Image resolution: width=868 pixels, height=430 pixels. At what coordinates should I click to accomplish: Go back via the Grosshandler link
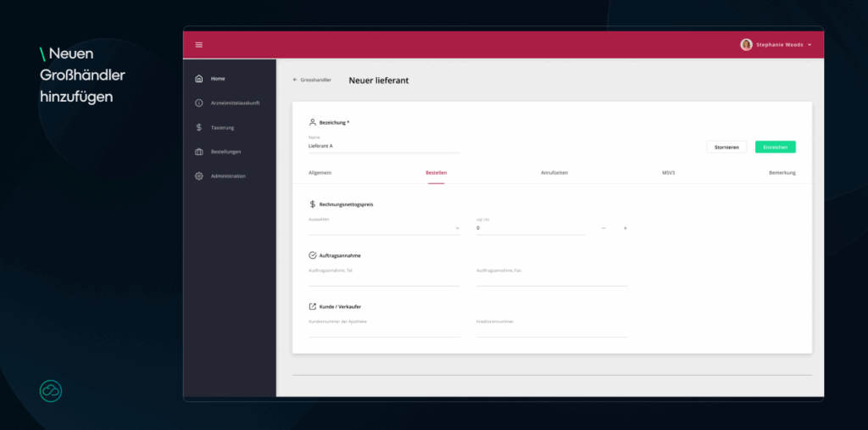[x=315, y=80]
